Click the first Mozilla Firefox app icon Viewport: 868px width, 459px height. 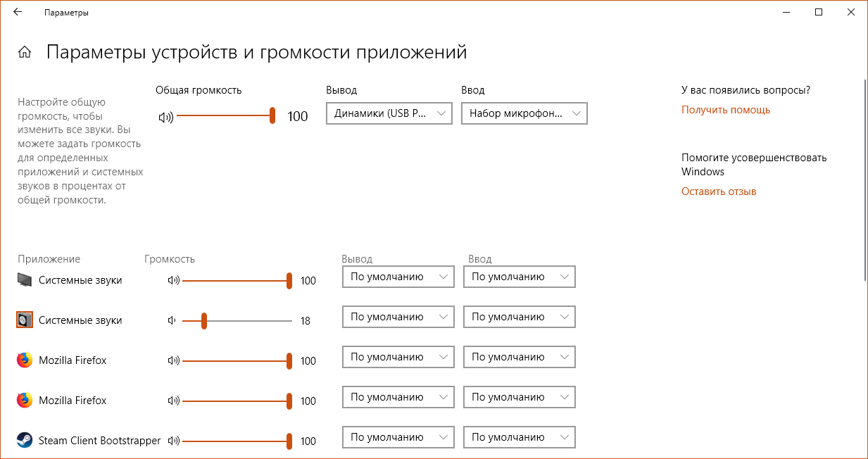point(23,360)
